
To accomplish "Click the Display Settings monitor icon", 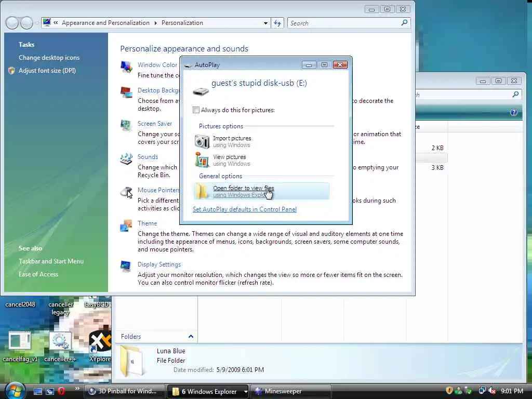I will coord(126,266).
